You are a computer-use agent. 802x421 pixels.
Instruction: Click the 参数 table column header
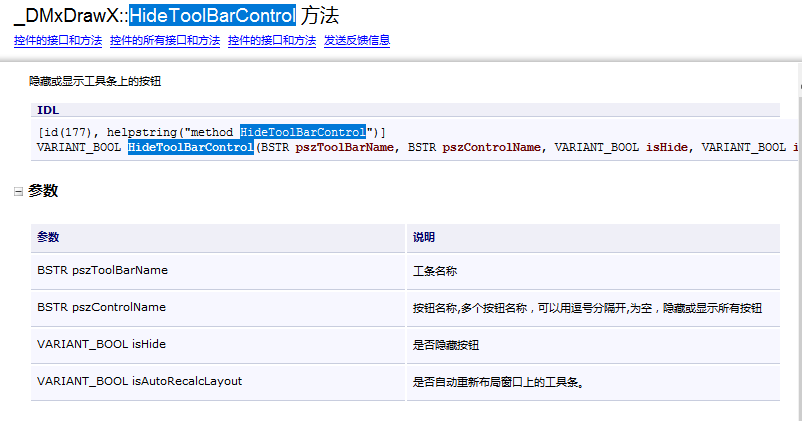49,238
